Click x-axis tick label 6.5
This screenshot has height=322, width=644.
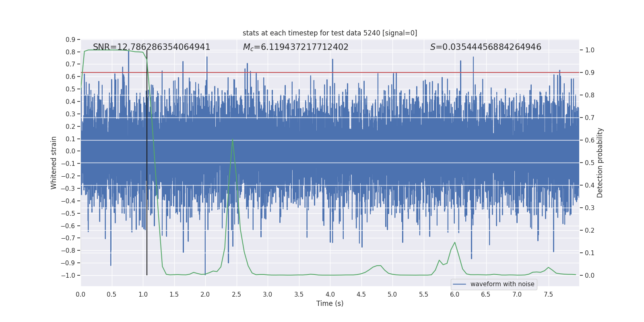486,295
